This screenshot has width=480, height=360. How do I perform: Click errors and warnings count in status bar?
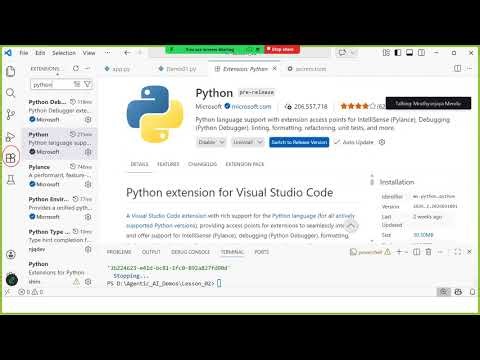31,292
